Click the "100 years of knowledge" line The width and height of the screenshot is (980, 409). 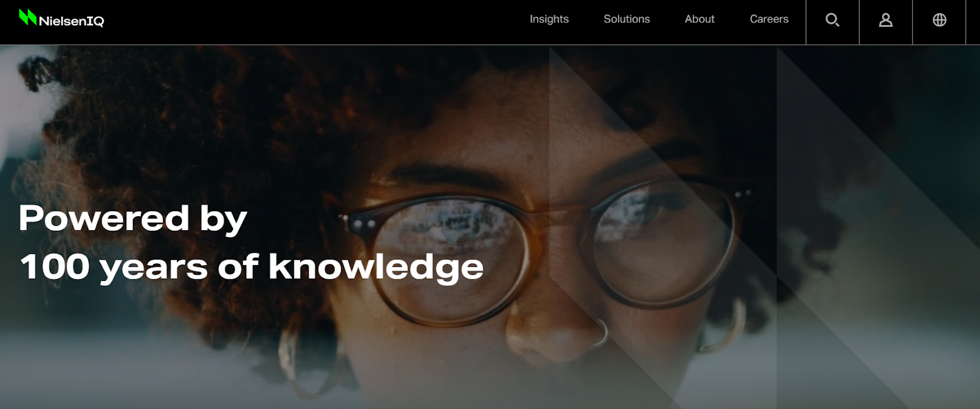(252, 267)
